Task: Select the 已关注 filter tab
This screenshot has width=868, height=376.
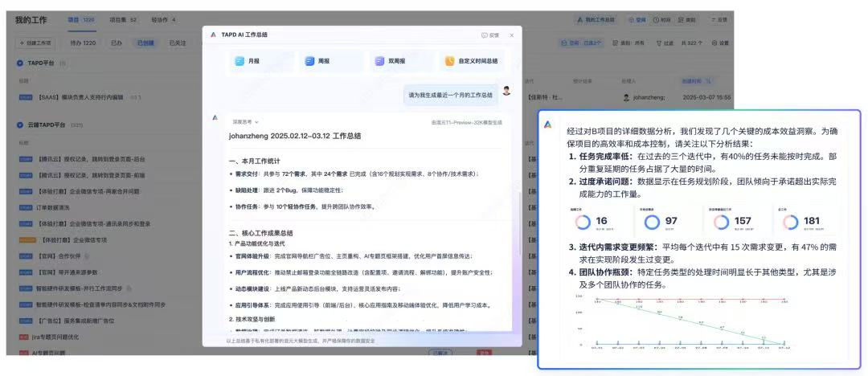Action: point(177,43)
